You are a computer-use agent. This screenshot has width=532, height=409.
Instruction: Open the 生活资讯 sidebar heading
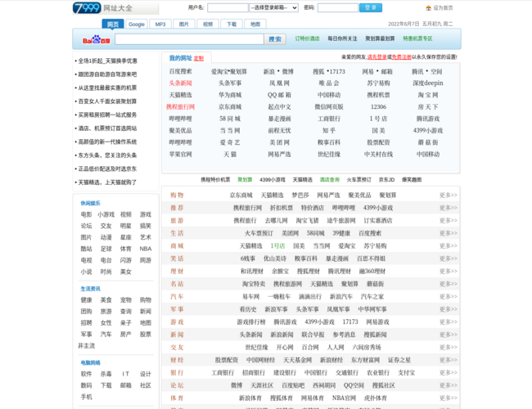90,289
